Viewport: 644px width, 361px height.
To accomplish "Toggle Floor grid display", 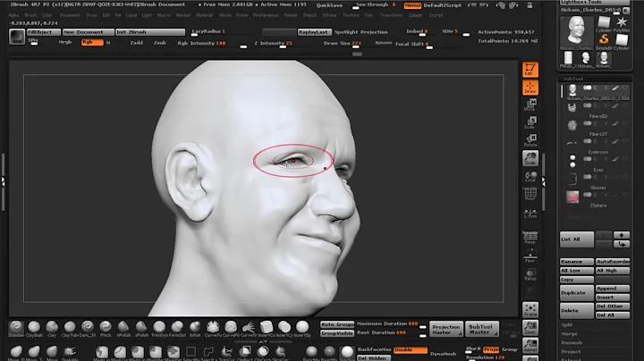I will point(530,256).
